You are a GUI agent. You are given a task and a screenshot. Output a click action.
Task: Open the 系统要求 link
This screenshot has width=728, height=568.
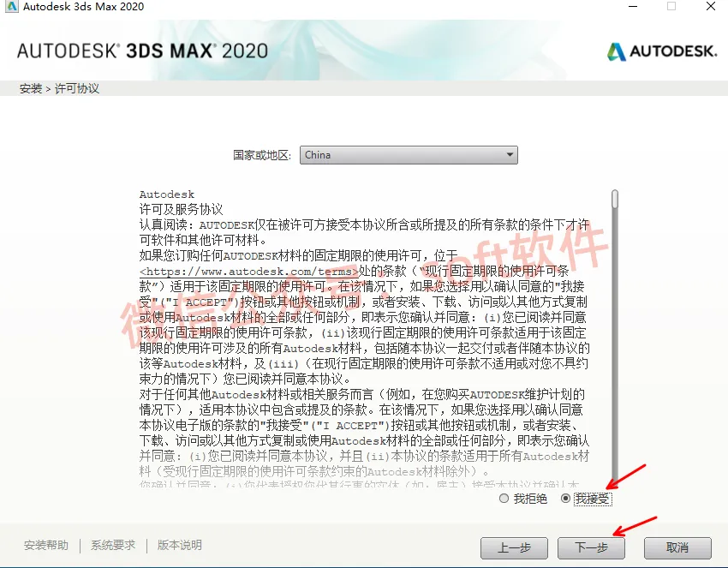pyautogui.click(x=113, y=545)
